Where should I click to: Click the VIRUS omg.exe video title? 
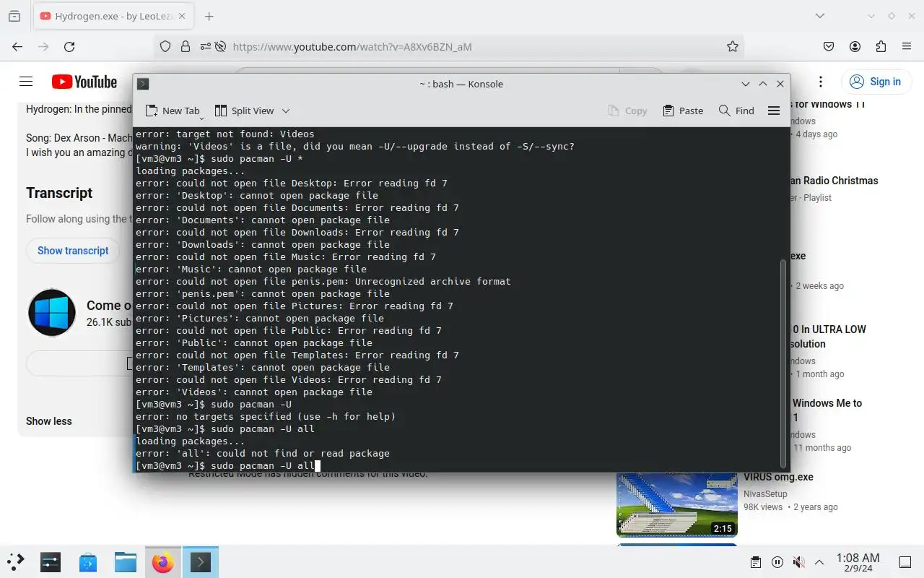[778, 477]
